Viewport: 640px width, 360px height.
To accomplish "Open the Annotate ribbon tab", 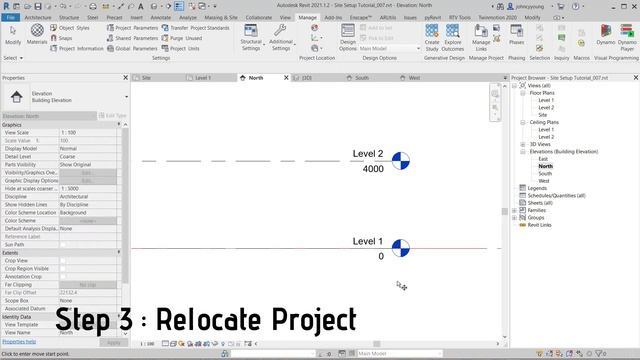I will point(161,18).
